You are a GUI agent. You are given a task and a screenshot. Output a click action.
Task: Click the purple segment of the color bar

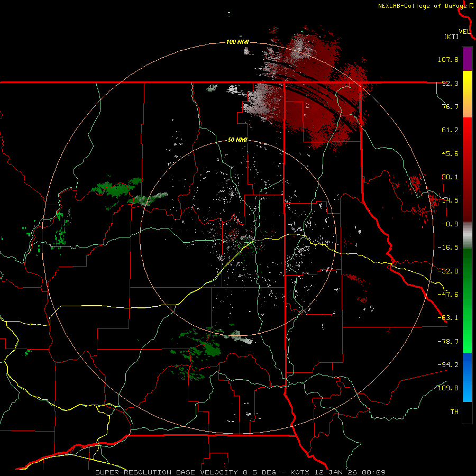467,59
